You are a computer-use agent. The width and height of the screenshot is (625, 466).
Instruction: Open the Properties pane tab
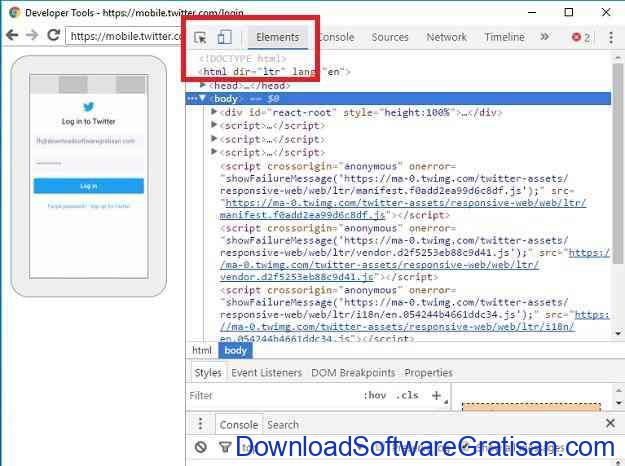pyautogui.click(x=428, y=373)
